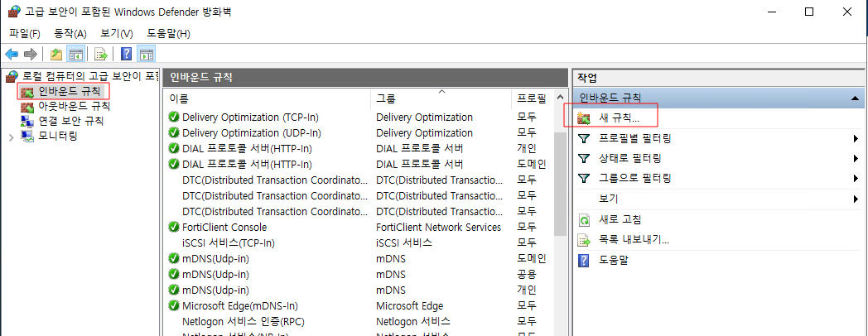Click Netlogon 서비스 group cell

click(x=413, y=321)
